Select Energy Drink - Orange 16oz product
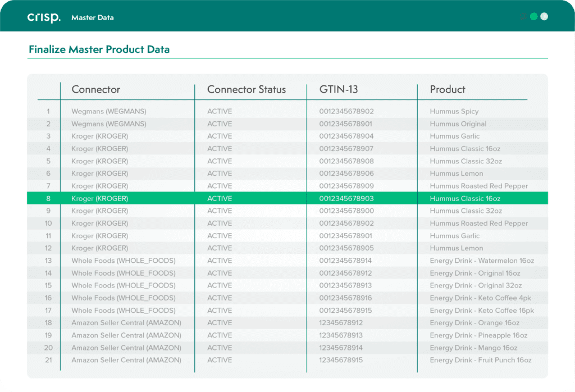The width and height of the screenshot is (575, 392). pyautogui.click(x=474, y=323)
